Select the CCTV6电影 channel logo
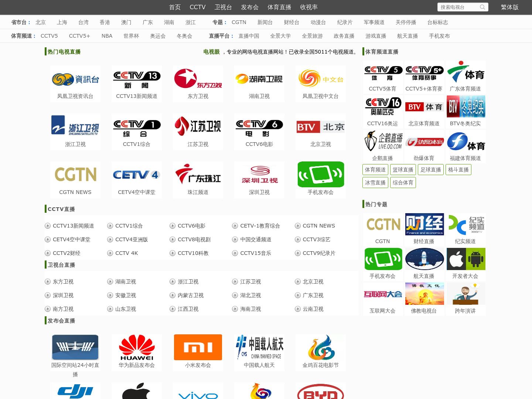The width and height of the screenshot is (532, 399). pos(259,127)
